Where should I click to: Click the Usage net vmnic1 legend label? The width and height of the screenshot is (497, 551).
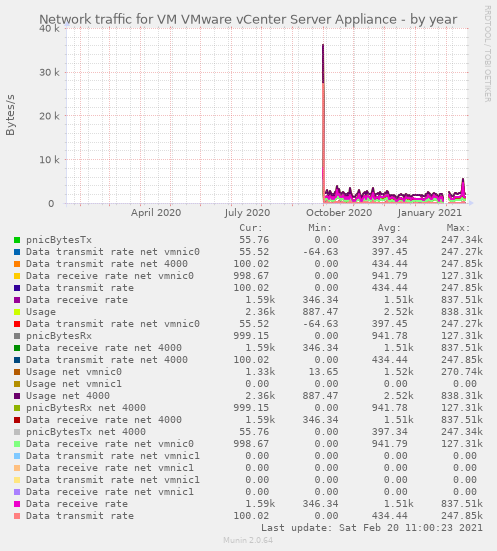74,384
